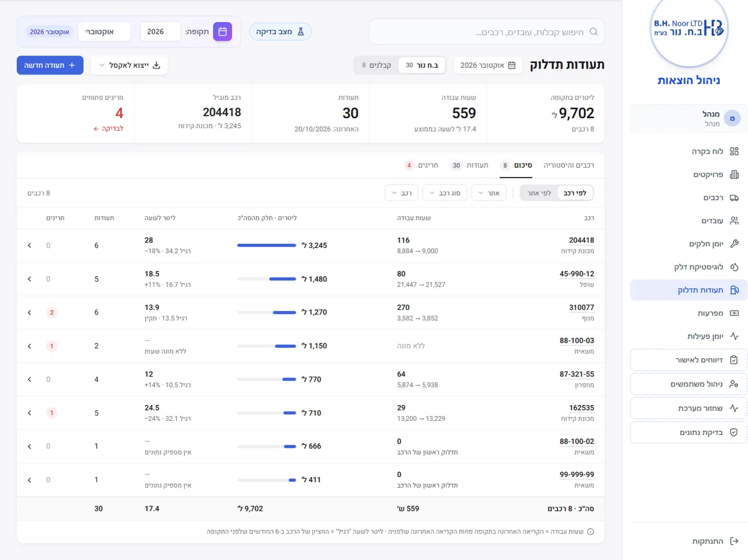Open the לוח בקרה dashboard icon

735,151
